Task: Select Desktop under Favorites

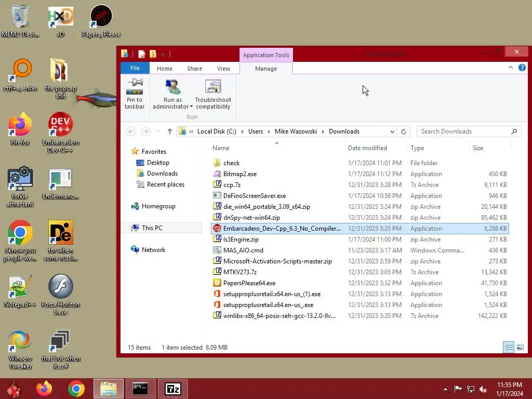Action: pyautogui.click(x=158, y=163)
